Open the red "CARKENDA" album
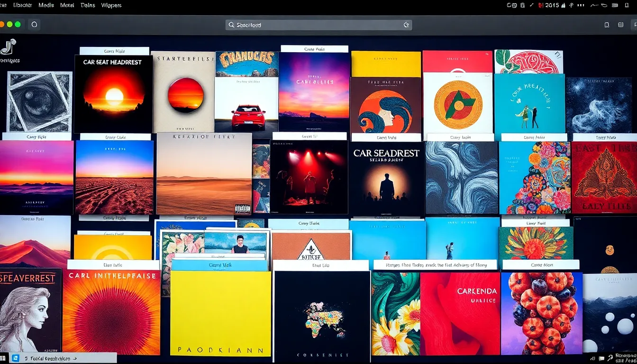The image size is (637, 364). (460, 313)
